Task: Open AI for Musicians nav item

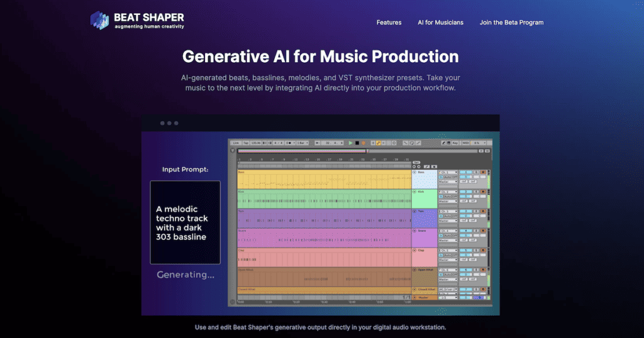Action: [x=440, y=23]
